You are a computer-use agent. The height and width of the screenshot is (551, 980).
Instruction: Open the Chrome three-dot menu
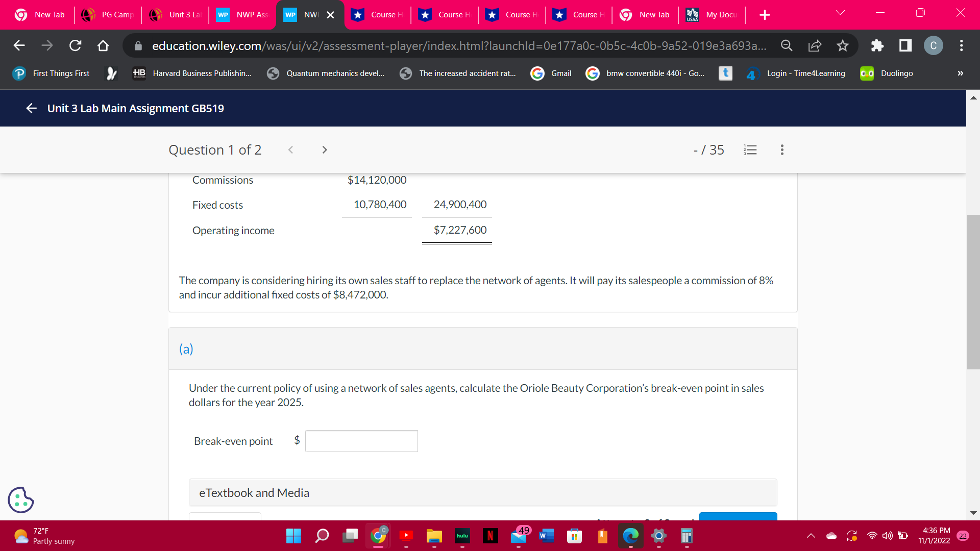pyautogui.click(x=961, y=46)
